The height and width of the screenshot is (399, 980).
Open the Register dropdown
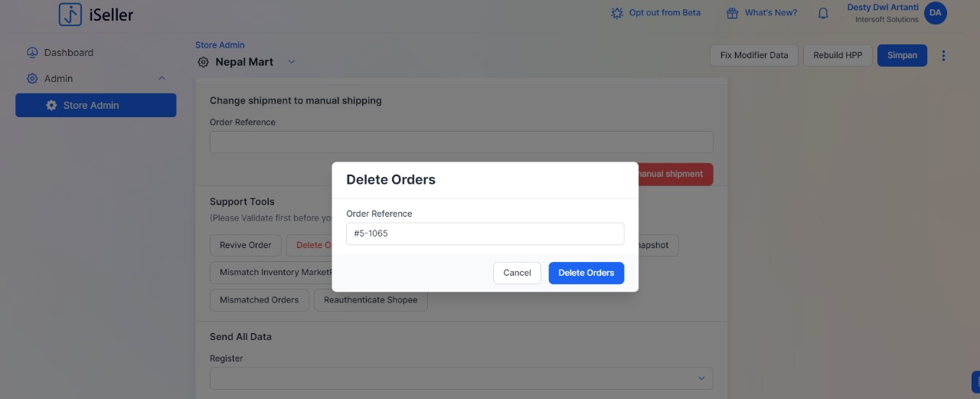tap(462, 378)
